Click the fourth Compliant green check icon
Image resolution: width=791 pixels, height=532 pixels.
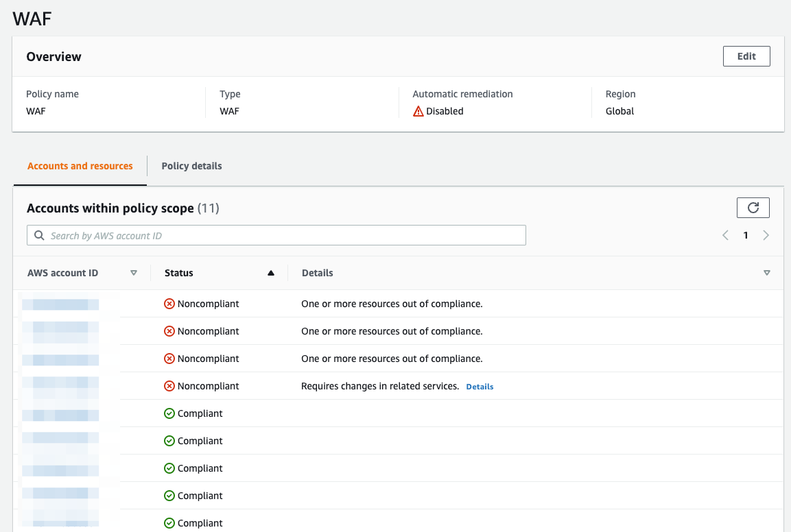click(169, 496)
